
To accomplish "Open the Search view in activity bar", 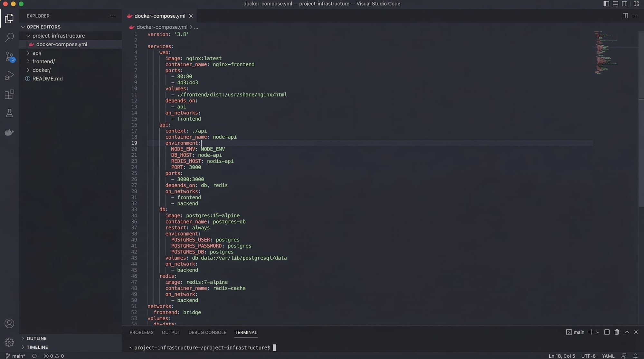I will pyautogui.click(x=9, y=37).
